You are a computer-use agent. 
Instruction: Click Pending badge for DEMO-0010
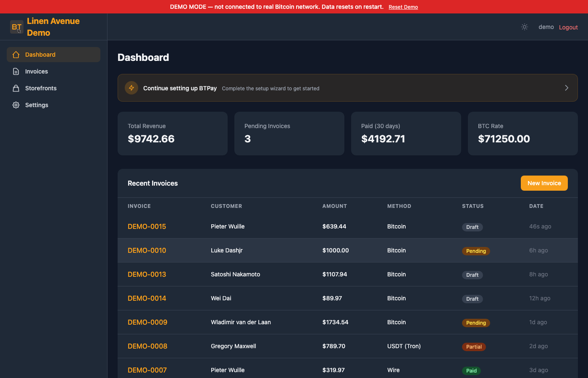coord(476,251)
